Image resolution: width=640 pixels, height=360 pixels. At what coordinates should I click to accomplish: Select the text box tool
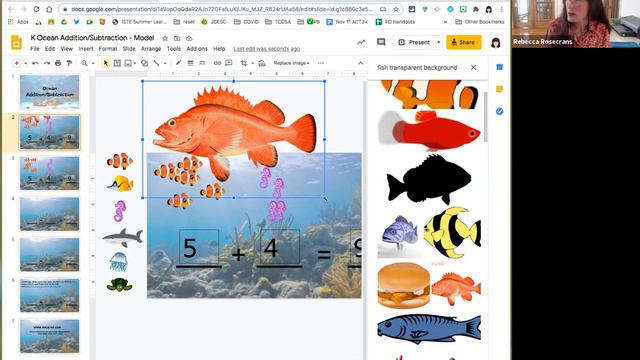click(x=117, y=63)
